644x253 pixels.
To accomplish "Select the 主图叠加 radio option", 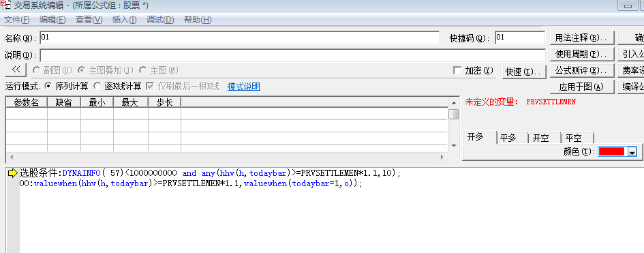I will [x=106, y=71].
